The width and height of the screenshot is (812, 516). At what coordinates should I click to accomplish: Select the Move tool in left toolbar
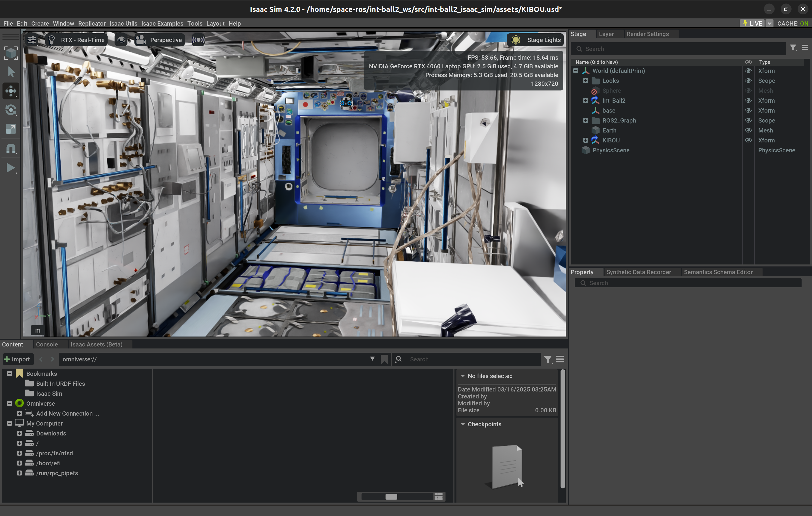click(11, 91)
